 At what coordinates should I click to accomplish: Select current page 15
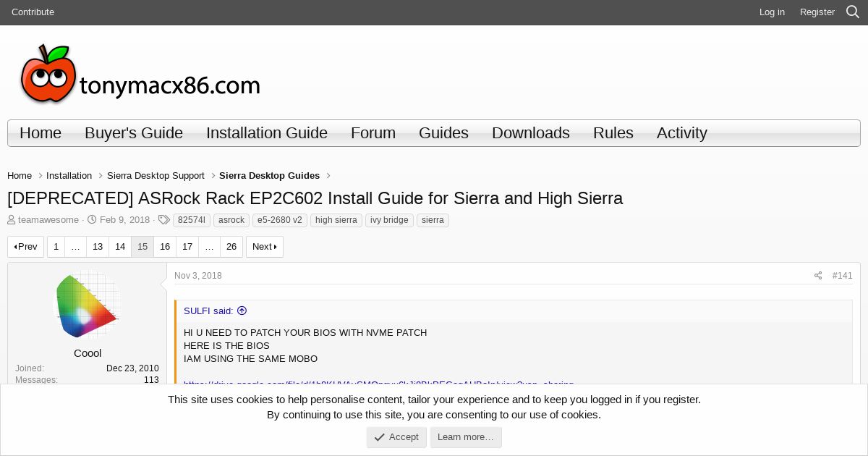(142, 247)
